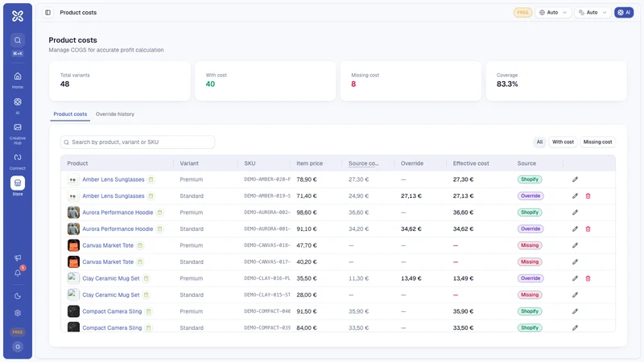Open Creative Hub in the sidebar
The height and width of the screenshot is (362, 644).
[18, 134]
